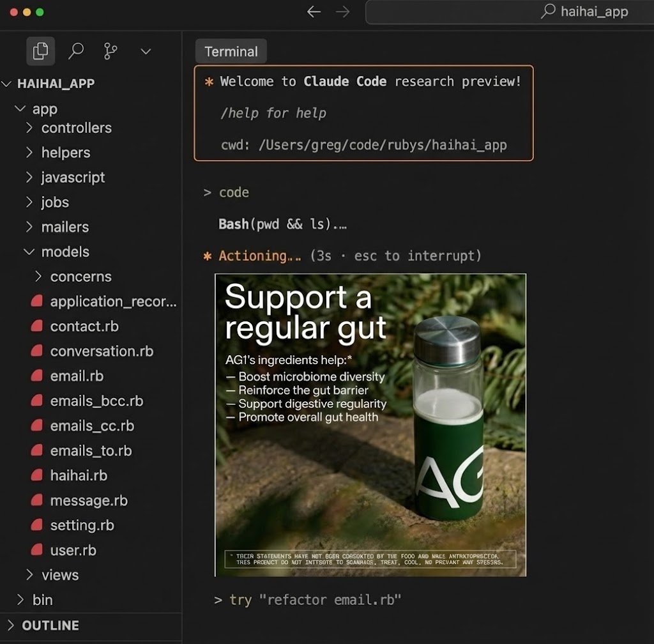Go forward with the right arrow

(x=343, y=11)
